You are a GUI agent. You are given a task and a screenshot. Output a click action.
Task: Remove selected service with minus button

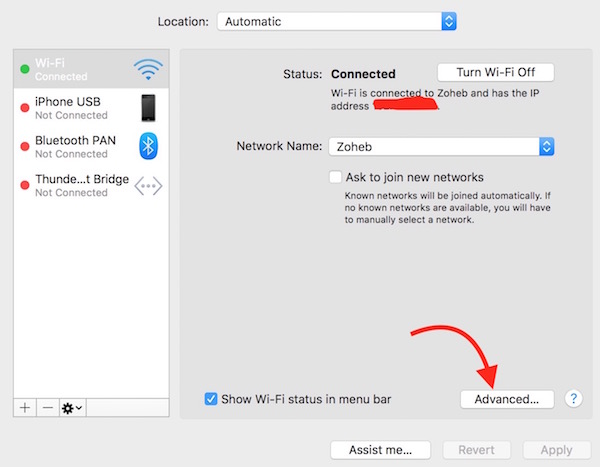tap(47, 408)
